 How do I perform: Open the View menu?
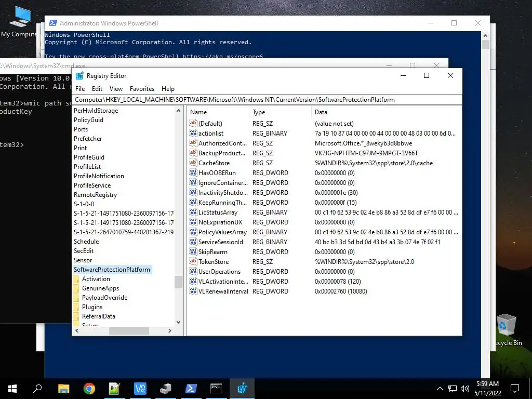[116, 88]
